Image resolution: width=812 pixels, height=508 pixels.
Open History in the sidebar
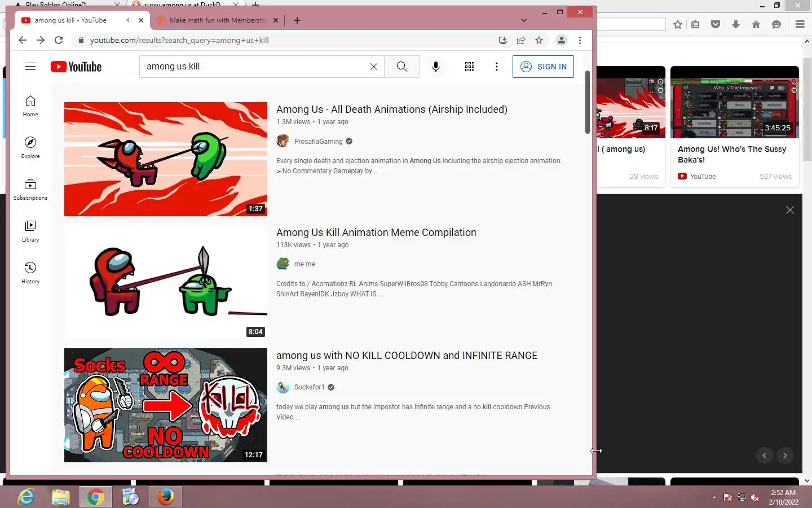tap(30, 273)
